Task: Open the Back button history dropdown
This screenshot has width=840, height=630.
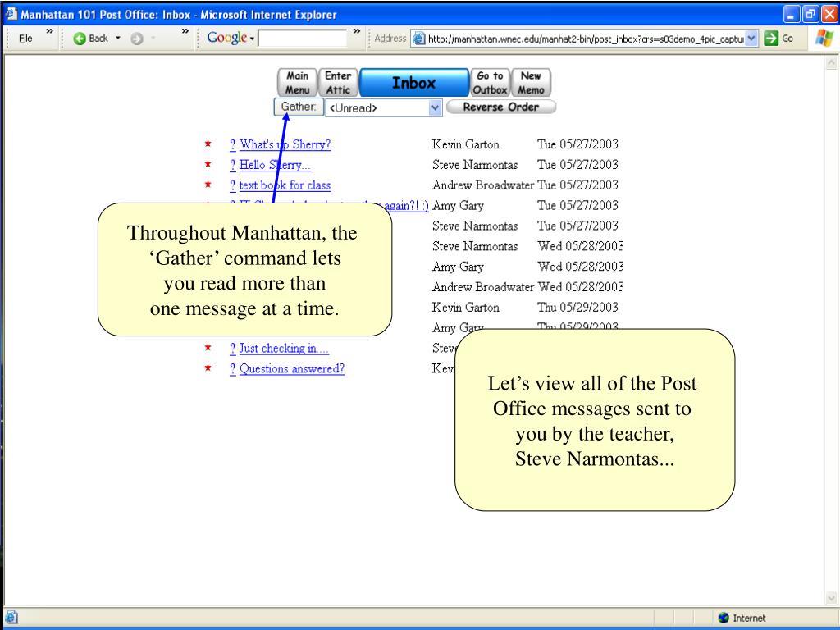Action: (x=118, y=39)
